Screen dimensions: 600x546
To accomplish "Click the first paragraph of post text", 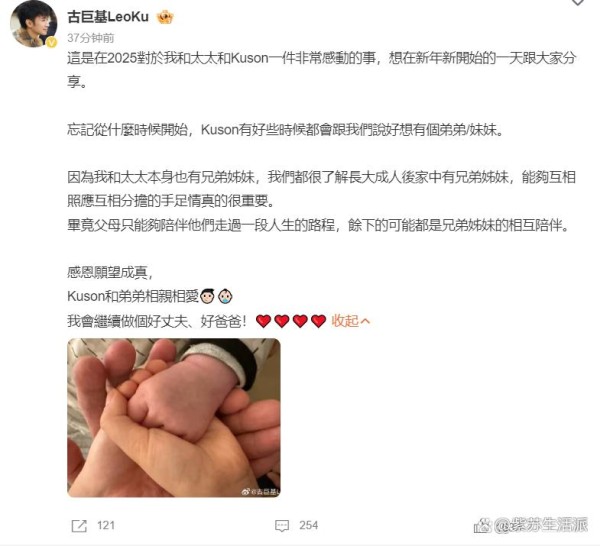I will 321,70.
